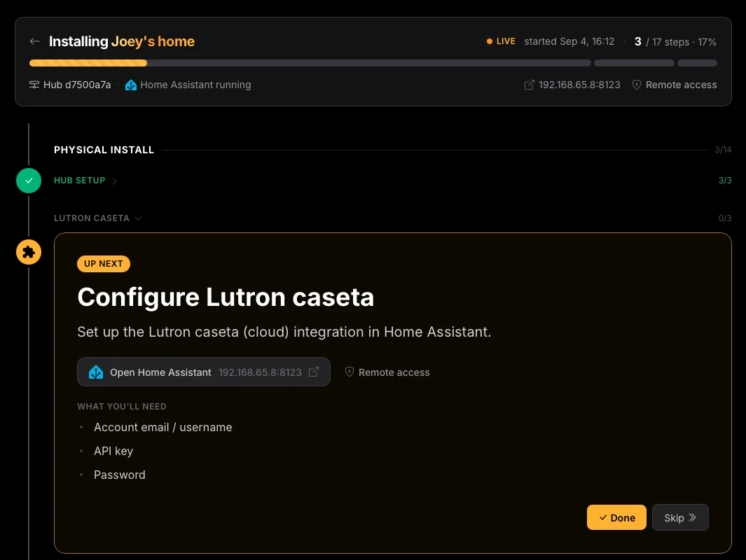Click the orange filled progress bar segment
The height and width of the screenshot is (560, 746).
[x=88, y=63]
